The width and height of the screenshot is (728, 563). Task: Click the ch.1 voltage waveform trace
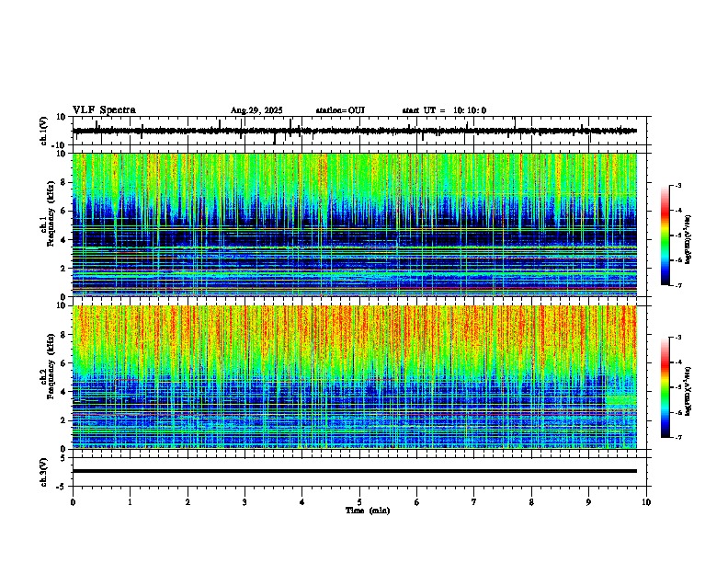click(355, 131)
